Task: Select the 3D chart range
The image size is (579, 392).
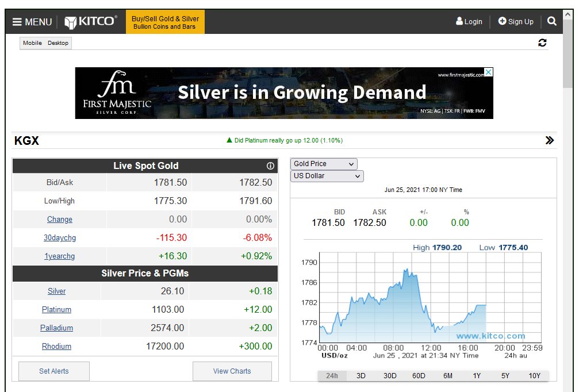Action: (361, 376)
